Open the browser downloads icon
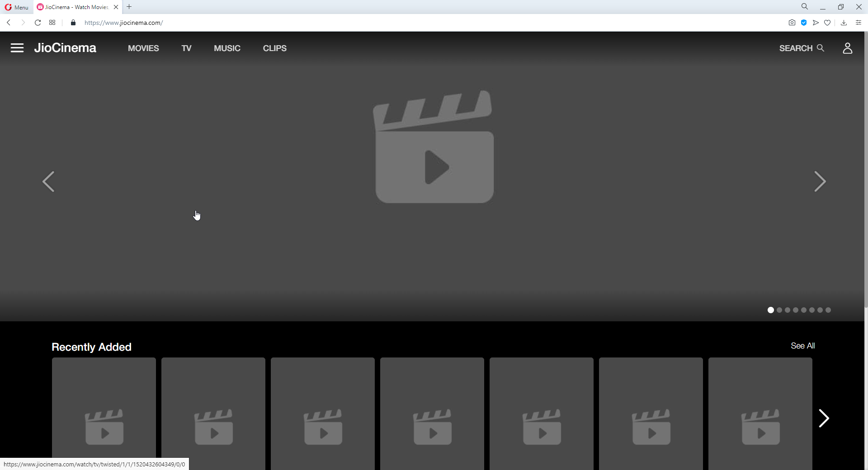 tap(844, 23)
